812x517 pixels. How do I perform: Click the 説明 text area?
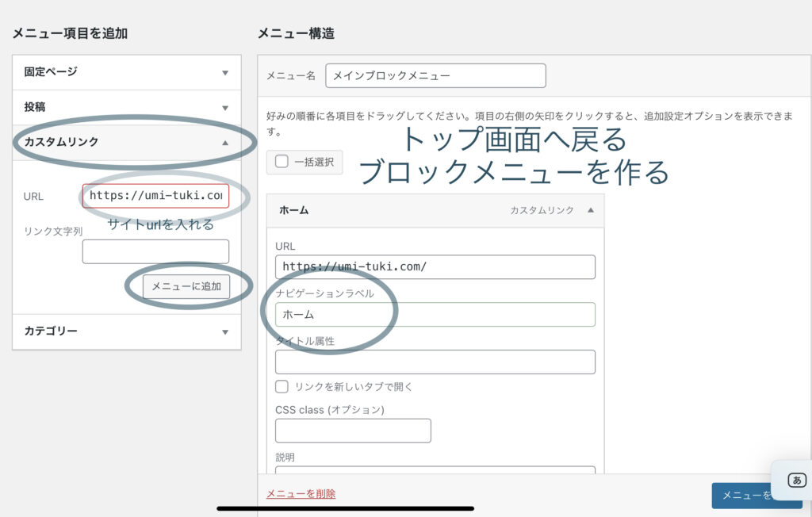(x=435, y=470)
